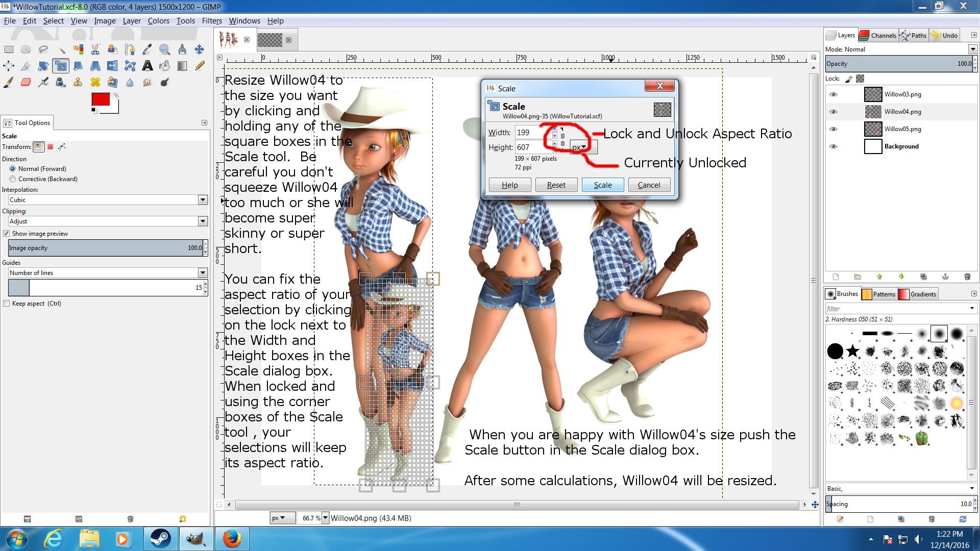This screenshot has width=980, height=551.
Task: Click the red foreground color swatch
Action: [100, 99]
